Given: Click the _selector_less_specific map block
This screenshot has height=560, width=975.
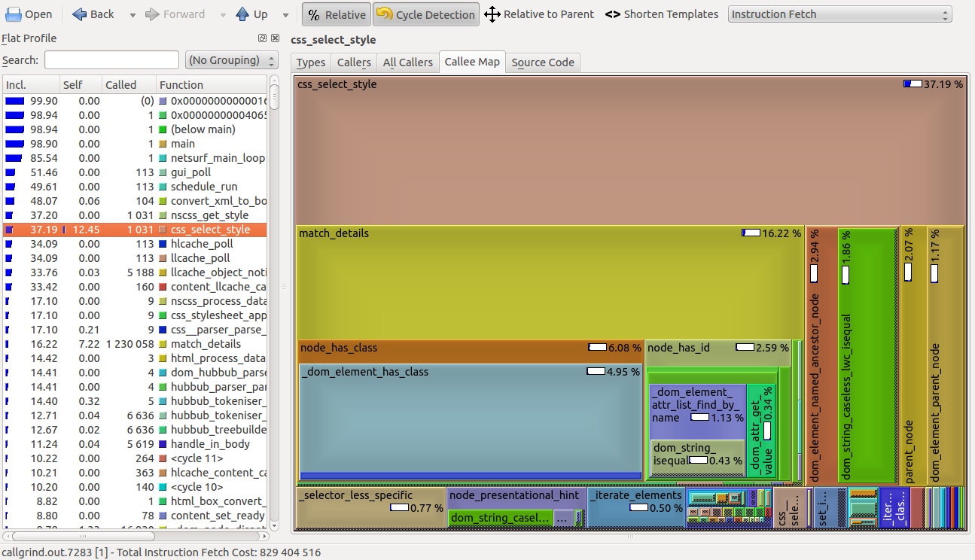Looking at the screenshot, I should point(370,507).
